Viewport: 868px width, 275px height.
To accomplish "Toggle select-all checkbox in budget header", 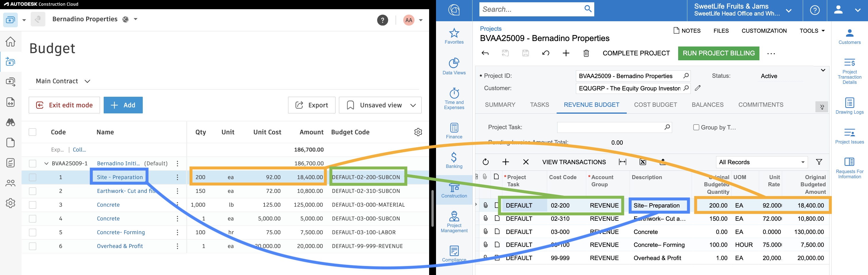I will (32, 132).
